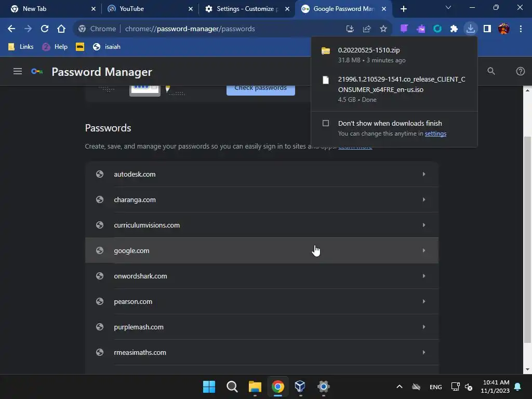Viewport: 532px width, 399px height.
Task: Check "Don't show when downloads finish"
Action: point(326,123)
